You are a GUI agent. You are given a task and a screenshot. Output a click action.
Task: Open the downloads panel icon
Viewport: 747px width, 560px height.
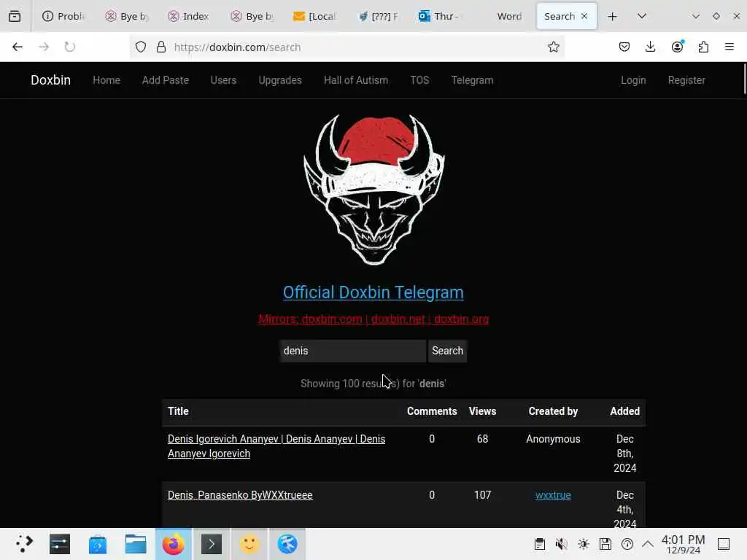coord(650,47)
